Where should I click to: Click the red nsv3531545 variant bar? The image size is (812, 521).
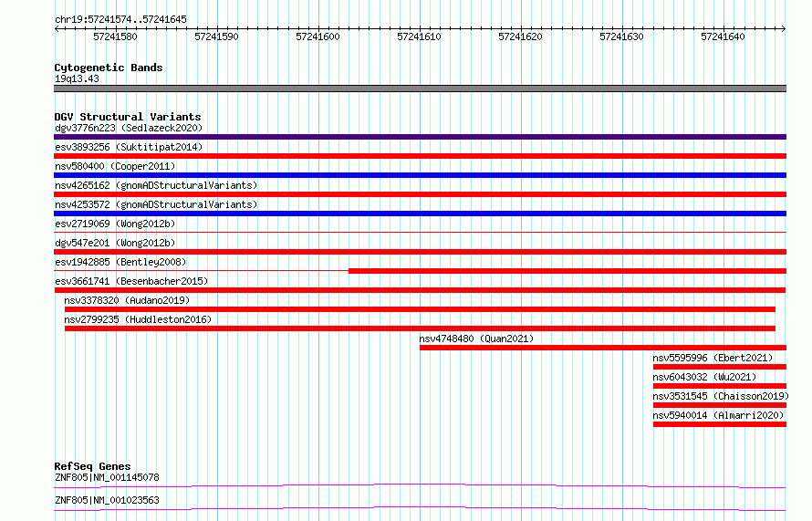click(720, 405)
